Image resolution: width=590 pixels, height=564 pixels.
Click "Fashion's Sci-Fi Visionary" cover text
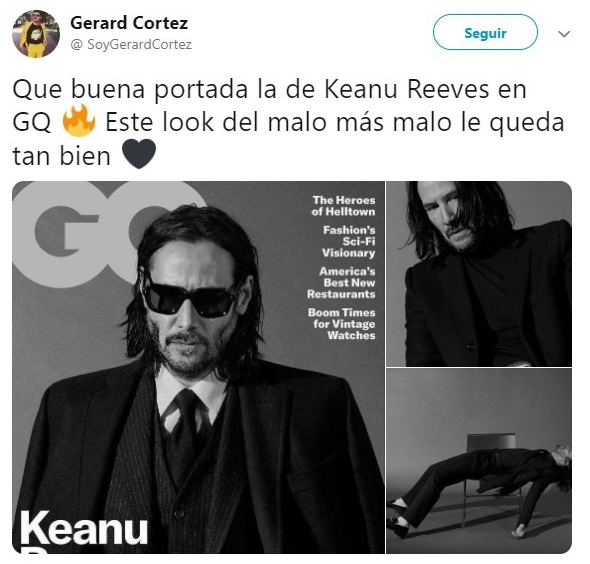tap(348, 241)
